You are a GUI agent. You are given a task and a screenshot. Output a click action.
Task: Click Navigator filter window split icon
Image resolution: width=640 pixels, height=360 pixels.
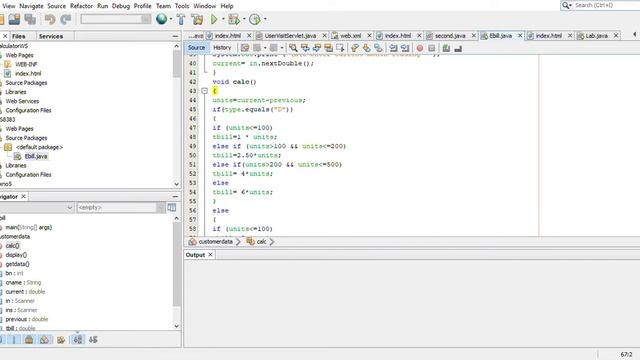pyautogui.click(x=172, y=207)
